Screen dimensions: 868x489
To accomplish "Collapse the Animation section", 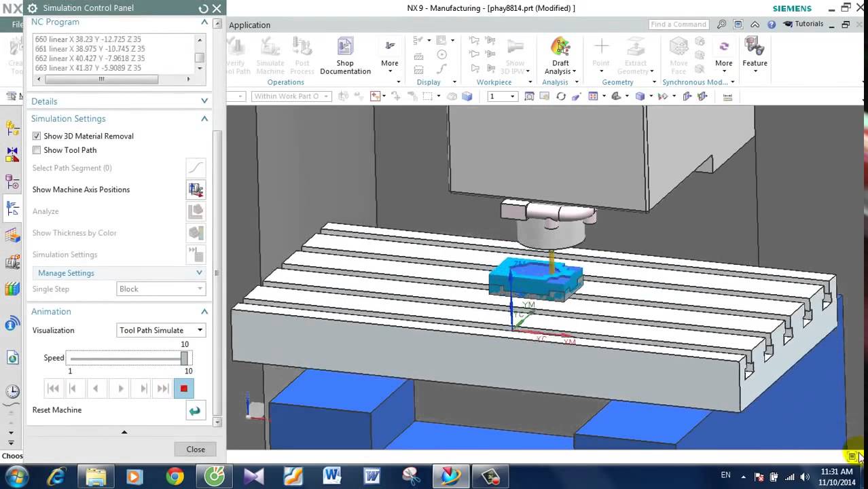I will click(204, 311).
